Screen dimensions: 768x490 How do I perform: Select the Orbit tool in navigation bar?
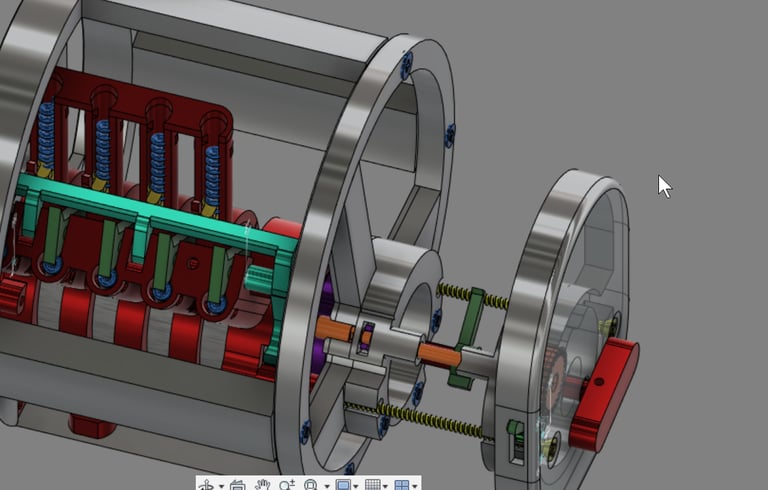207,485
